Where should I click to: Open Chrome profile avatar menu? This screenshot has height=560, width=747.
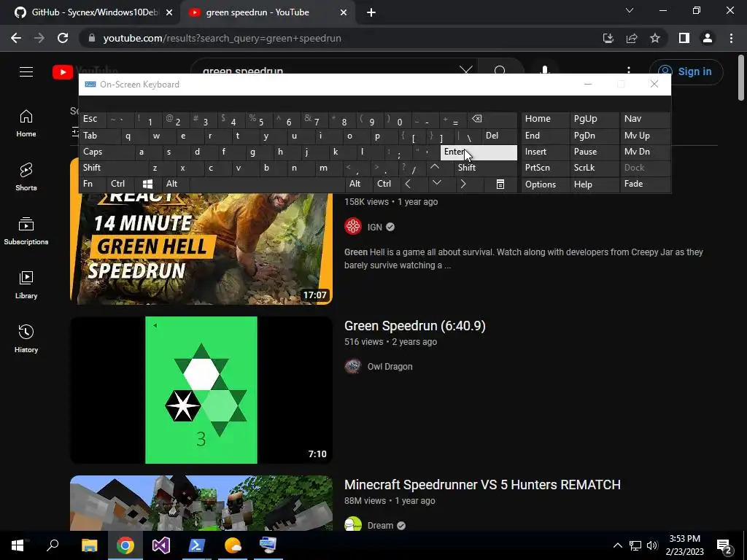[x=708, y=38]
